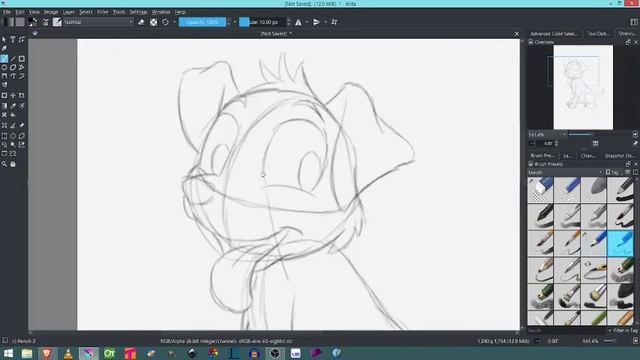This screenshot has width=640, height=360.
Task: Select the Polygon shape tool
Action: click(x=13, y=67)
